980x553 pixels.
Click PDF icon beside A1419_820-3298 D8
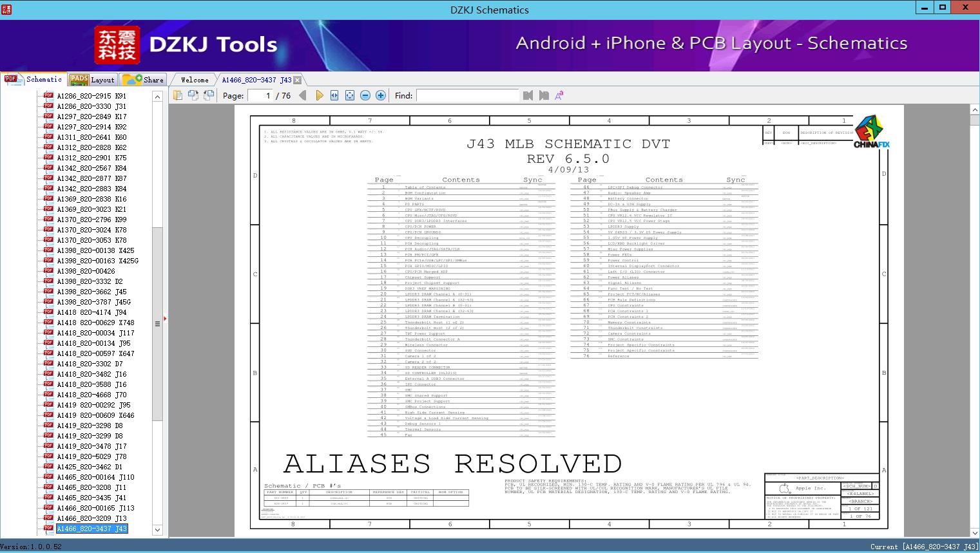pyautogui.click(x=48, y=425)
